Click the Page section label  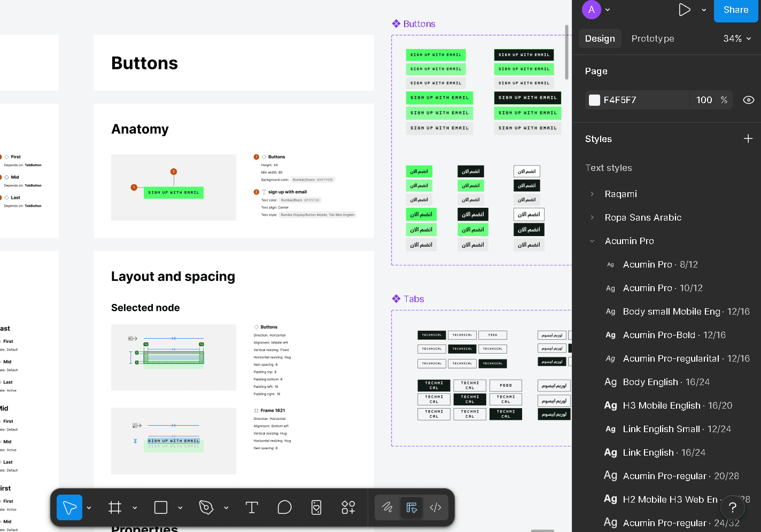(596, 71)
